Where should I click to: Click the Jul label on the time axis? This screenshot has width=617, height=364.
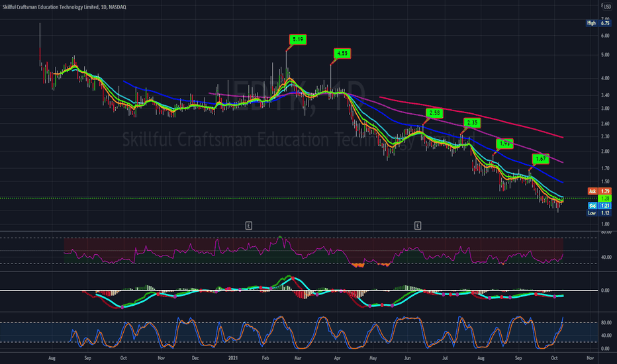(445, 358)
